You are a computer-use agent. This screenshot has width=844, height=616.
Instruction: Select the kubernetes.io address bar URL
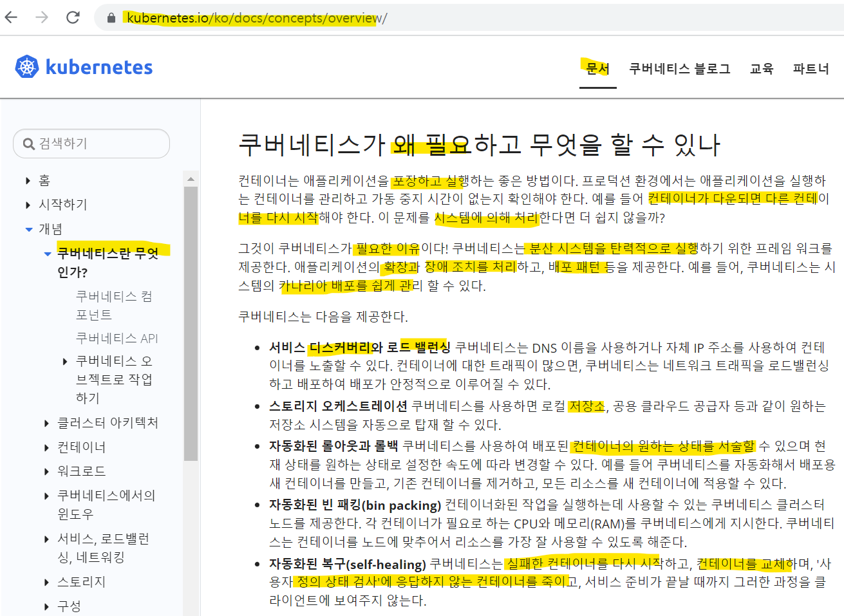pos(257,18)
